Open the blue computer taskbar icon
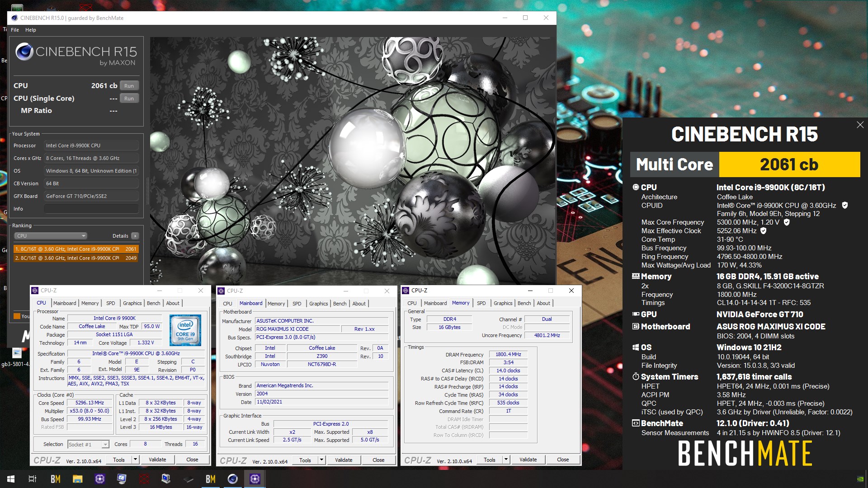This screenshot has width=868, height=488. coord(166,479)
